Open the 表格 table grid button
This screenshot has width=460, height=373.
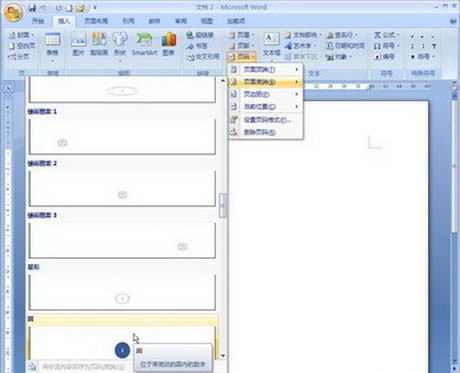pyautogui.click(x=52, y=47)
